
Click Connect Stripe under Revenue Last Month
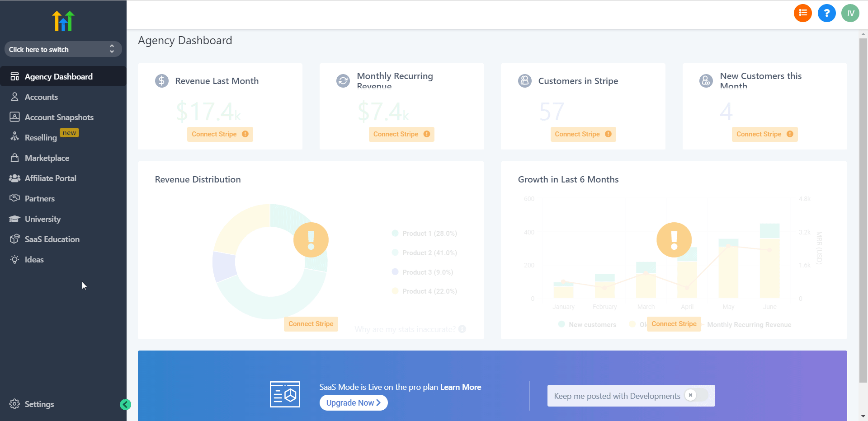click(x=220, y=134)
